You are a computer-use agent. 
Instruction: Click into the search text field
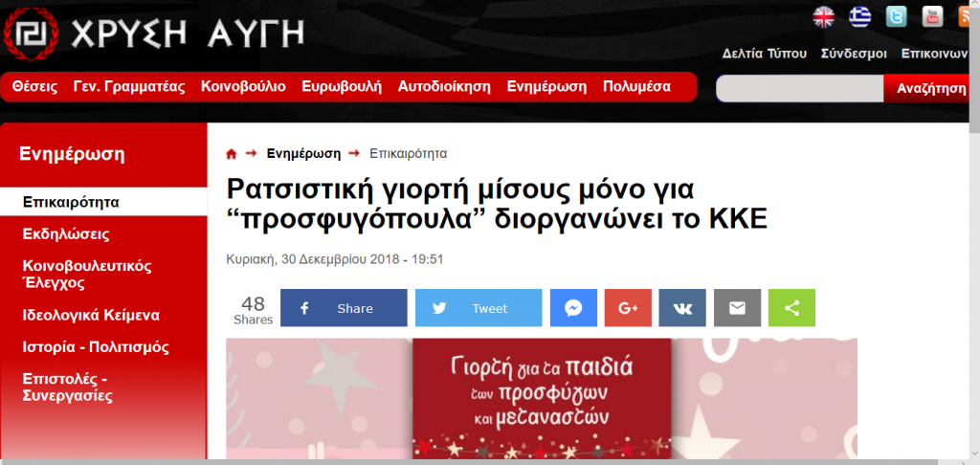point(799,88)
